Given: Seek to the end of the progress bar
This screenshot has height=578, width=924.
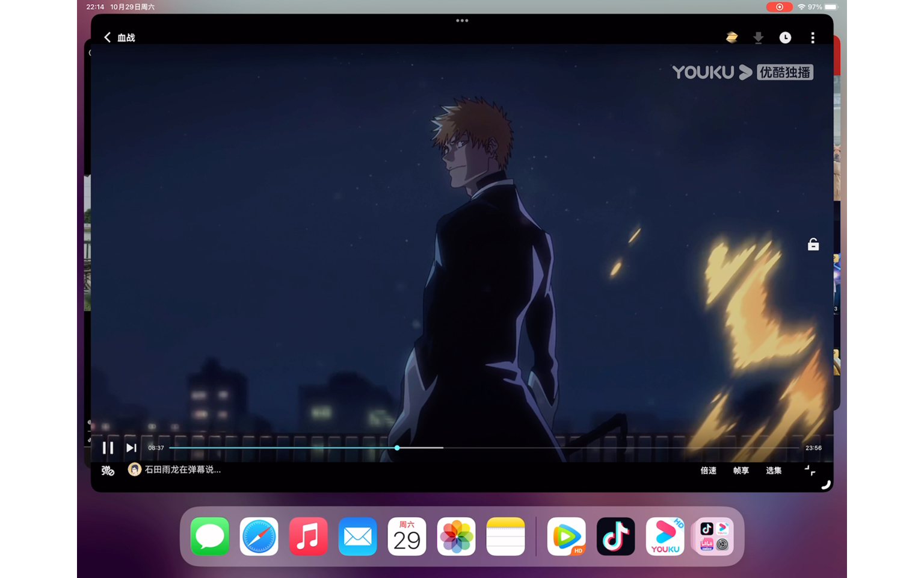Looking at the screenshot, I should [x=798, y=447].
